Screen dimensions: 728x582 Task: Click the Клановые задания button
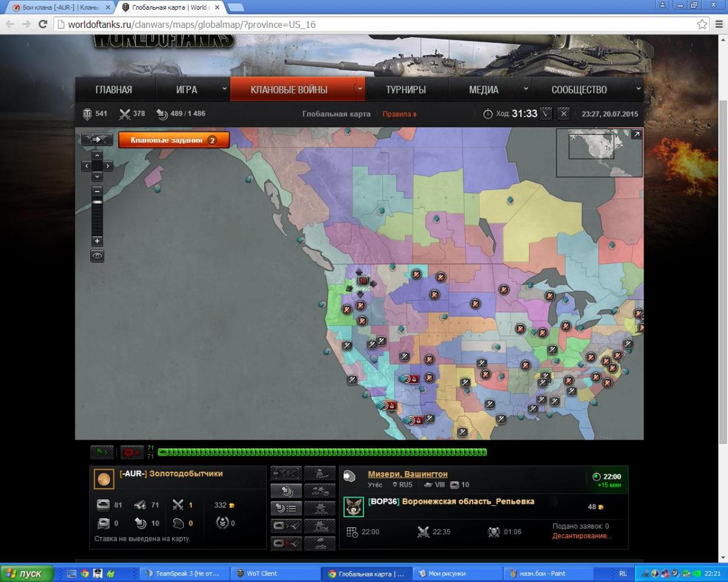(x=174, y=140)
